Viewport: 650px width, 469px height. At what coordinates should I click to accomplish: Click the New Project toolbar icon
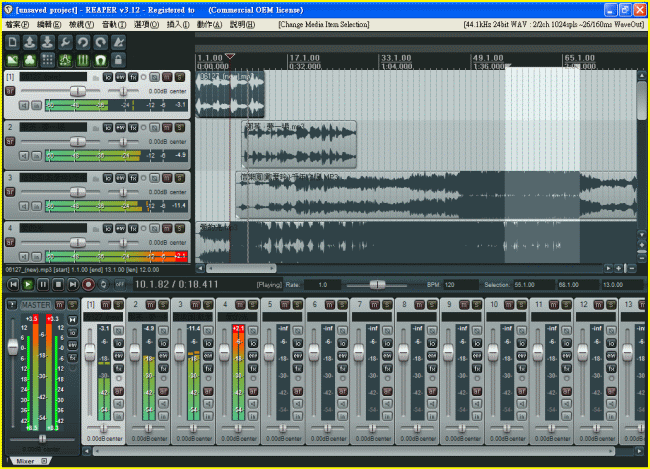12,42
